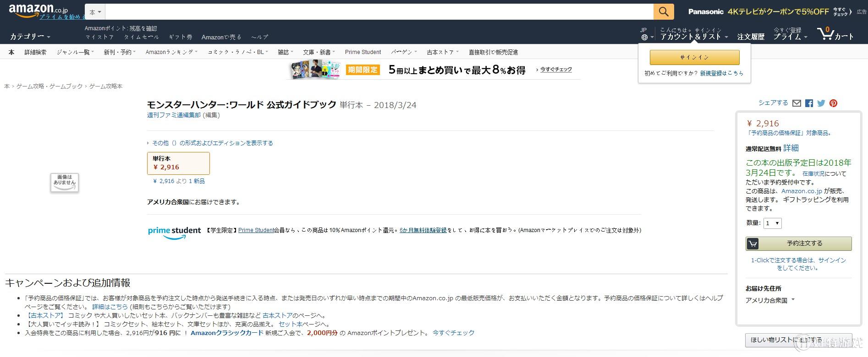
Task: Select the 単行本 ¥2,916 format box
Action: coord(178,163)
